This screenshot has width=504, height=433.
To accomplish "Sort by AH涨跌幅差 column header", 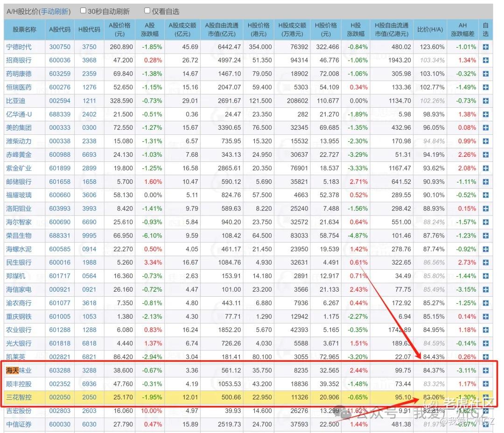I will tap(462, 29).
